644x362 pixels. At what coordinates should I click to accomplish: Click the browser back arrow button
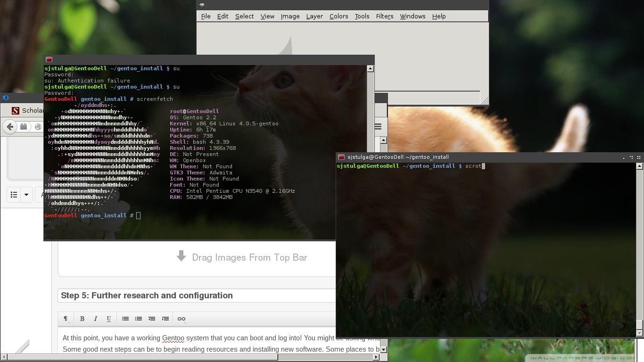pos(9,127)
